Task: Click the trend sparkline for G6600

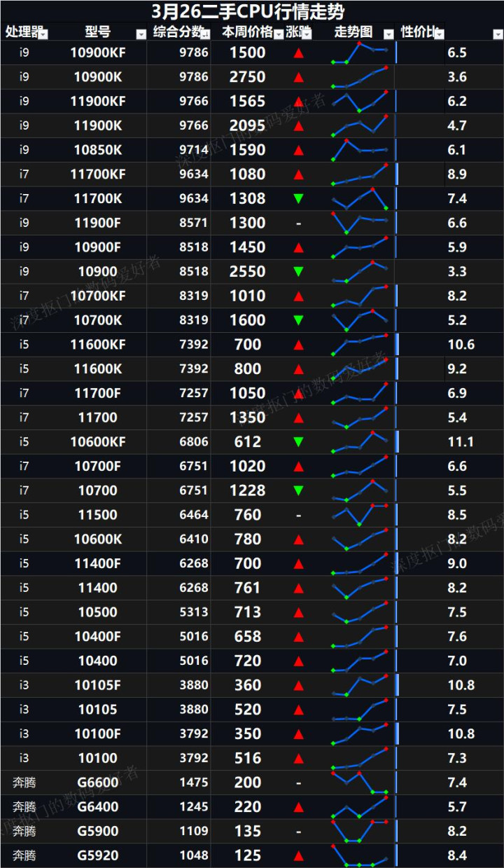Action: 360,783
